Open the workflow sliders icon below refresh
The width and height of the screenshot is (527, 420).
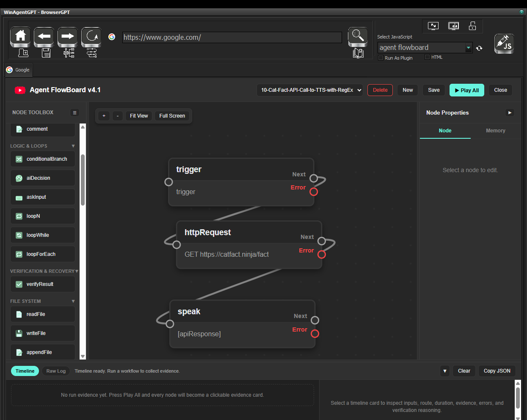[91, 53]
